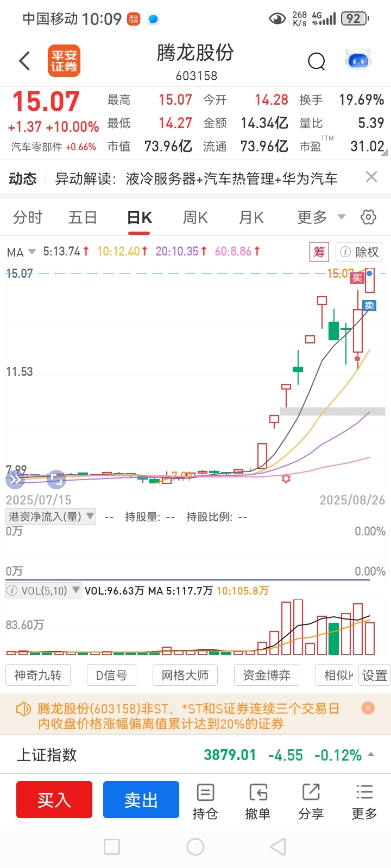Tap the blue 卖出 button
The height and width of the screenshot is (868, 391).
tap(141, 800)
